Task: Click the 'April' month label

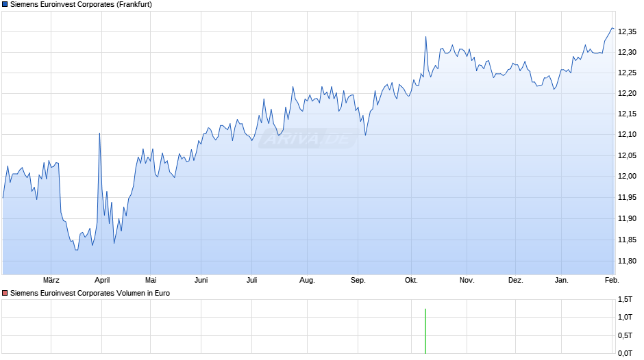Action: coord(102,280)
